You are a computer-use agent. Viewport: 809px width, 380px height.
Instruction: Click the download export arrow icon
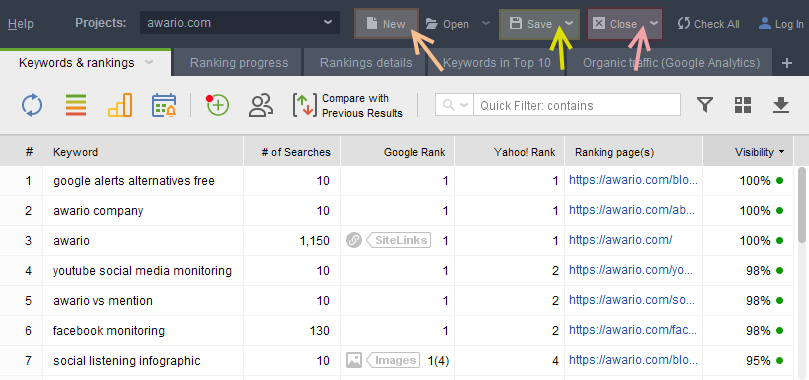click(x=781, y=105)
